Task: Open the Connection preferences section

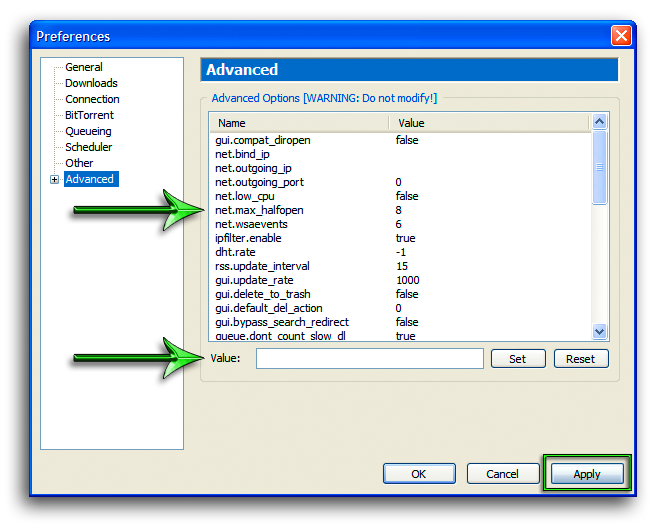Action: 92,99
